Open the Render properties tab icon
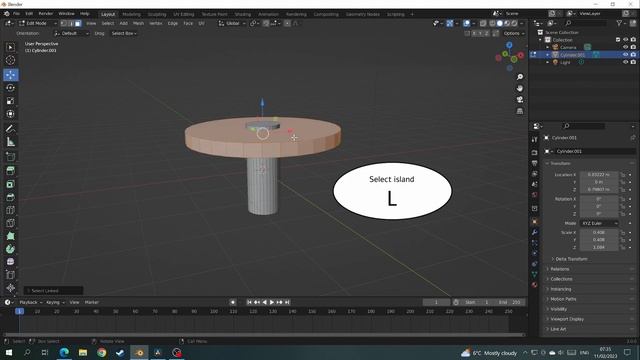 535,152
